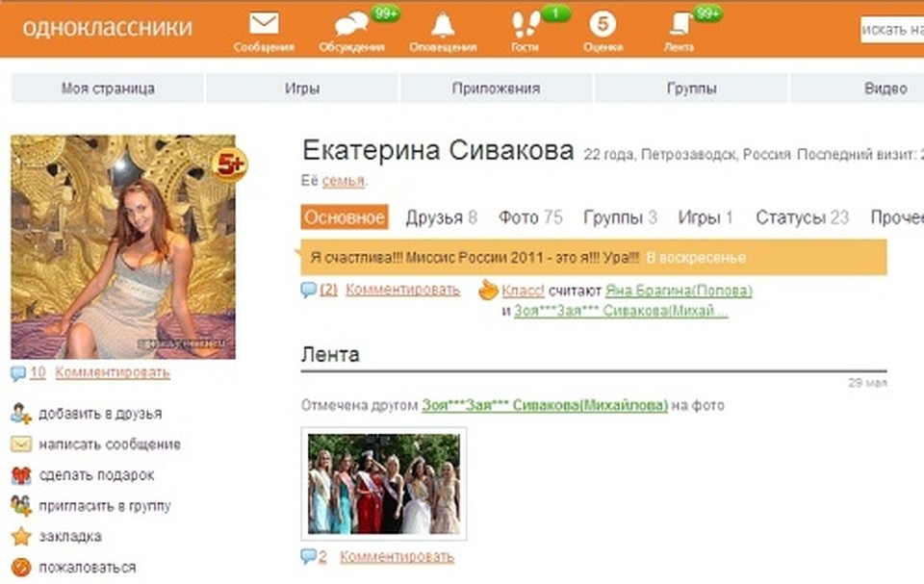The height and width of the screenshot is (584, 924).
Task: Open the (2) comments link under status
Action: (x=329, y=290)
